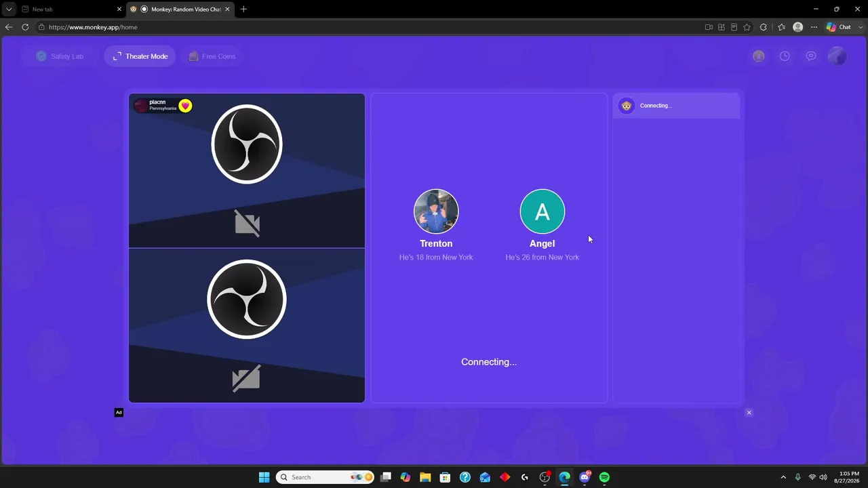Click the name Trenton
The width and height of the screenshot is (868, 488).
coord(436,243)
